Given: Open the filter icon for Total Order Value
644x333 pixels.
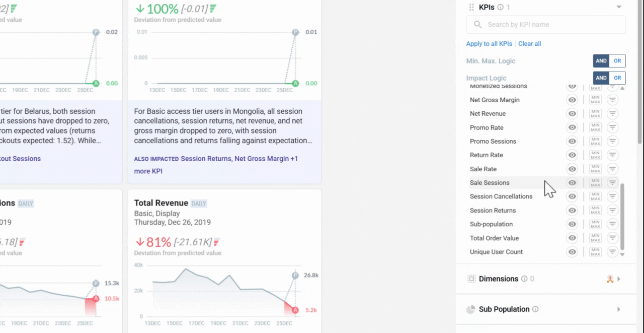Looking at the screenshot, I should pyautogui.click(x=612, y=238).
